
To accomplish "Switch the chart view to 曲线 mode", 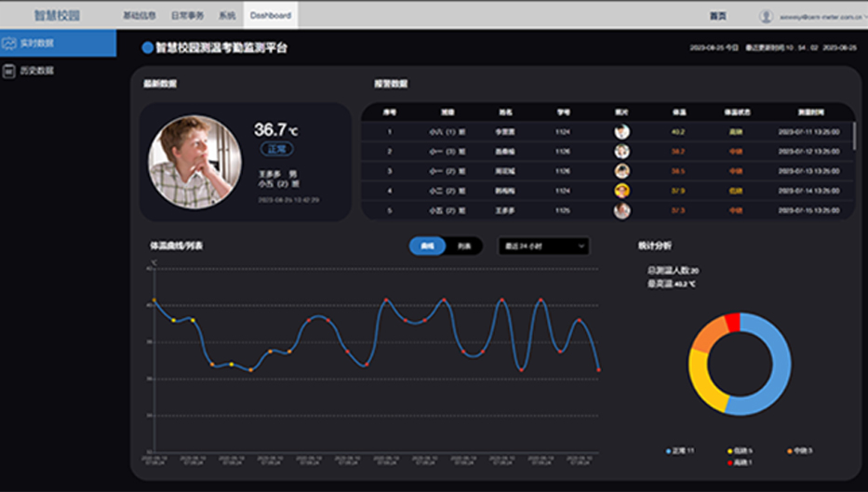I will (x=428, y=246).
